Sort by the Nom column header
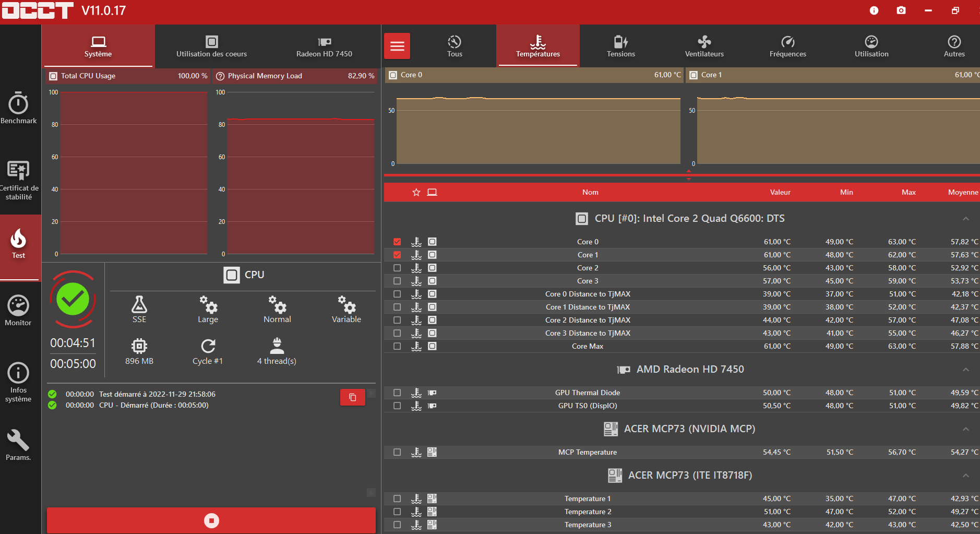980x534 pixels. coord(590,192)
